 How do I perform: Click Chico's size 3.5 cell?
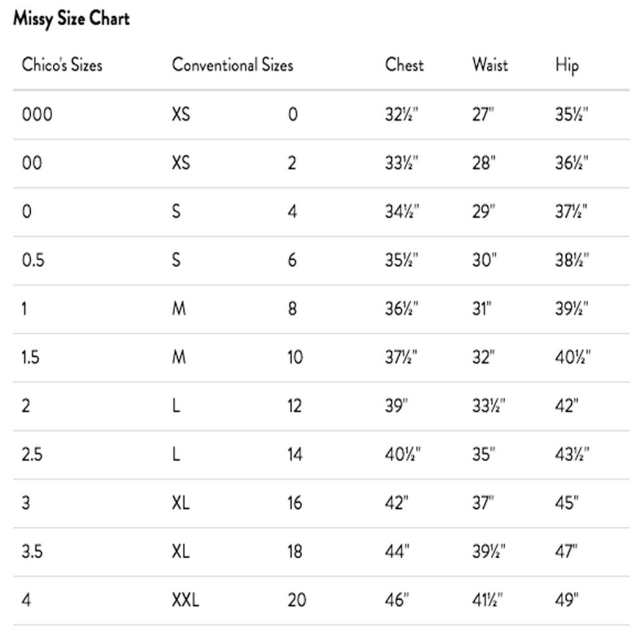pyautogui.click(x=32, y=552)
